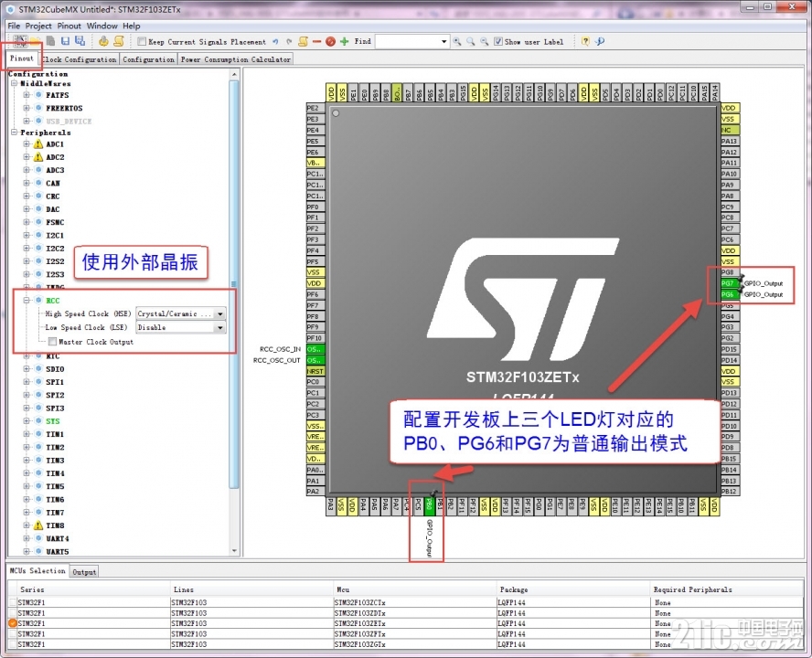
Task: Click the Open Project folder icon
Action: (36, 41)
